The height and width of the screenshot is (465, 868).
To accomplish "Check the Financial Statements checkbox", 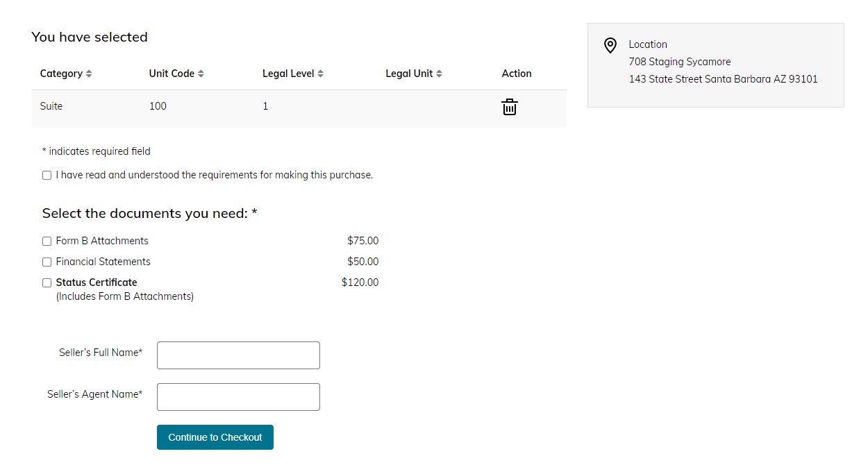I will [x=47, y=262].
